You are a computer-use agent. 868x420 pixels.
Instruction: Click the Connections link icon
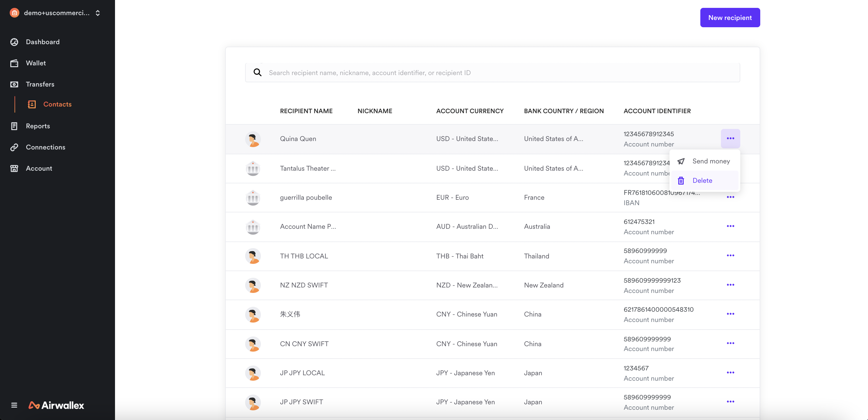[x=14, y=147]
